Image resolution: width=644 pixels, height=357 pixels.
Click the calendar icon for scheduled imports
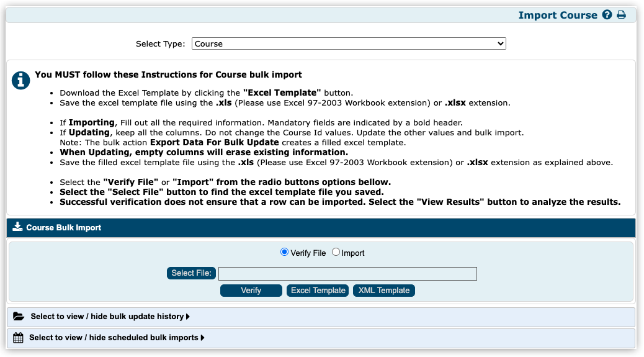(x=18, y=338)
